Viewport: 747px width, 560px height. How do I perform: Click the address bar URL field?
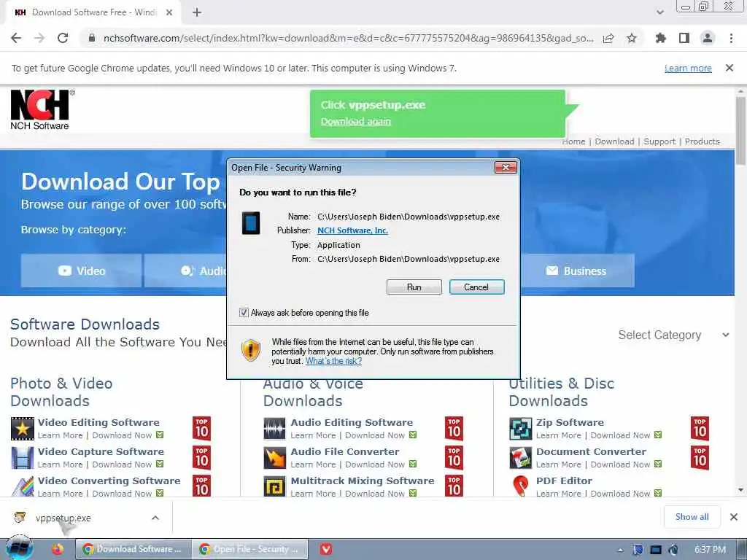348,38
